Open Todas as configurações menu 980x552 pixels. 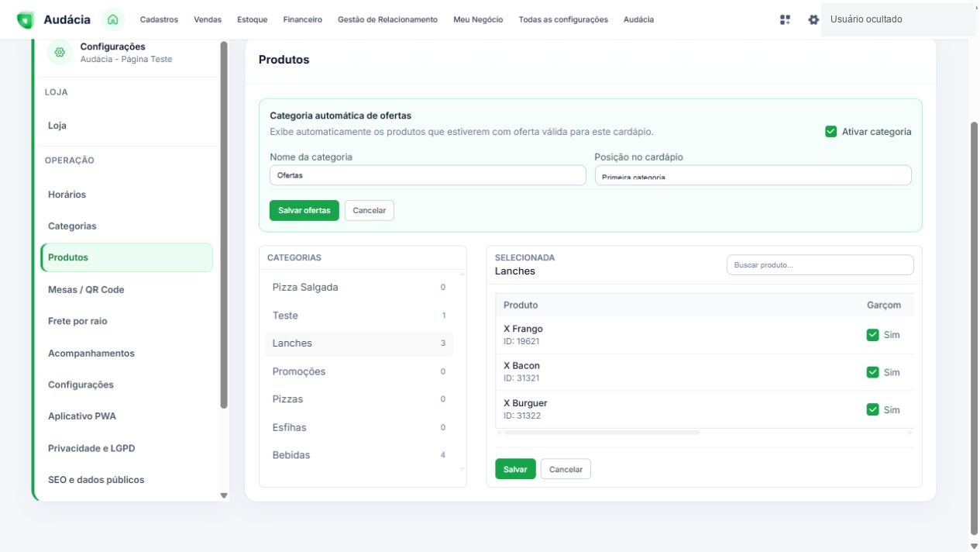(563, 19)
